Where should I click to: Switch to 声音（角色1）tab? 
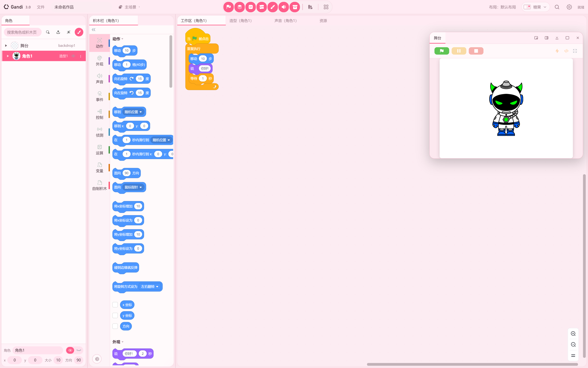coord(285,21)
